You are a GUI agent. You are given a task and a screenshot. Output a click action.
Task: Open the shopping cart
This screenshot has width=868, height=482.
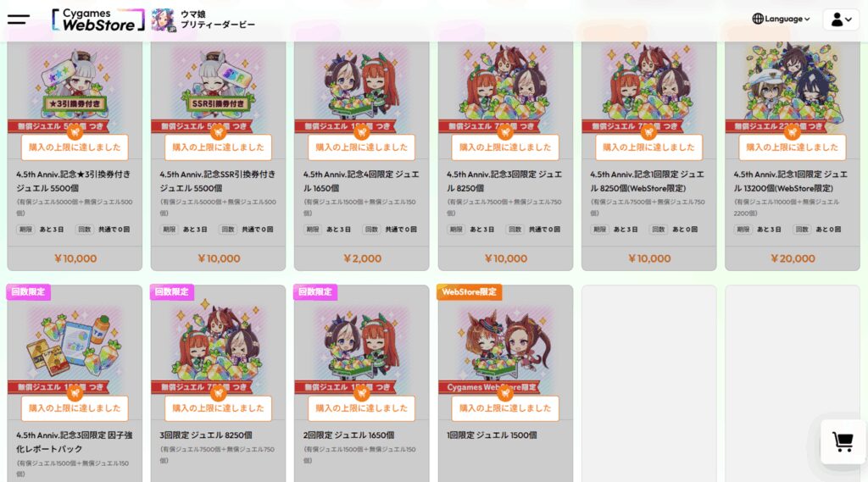[843, 441]
